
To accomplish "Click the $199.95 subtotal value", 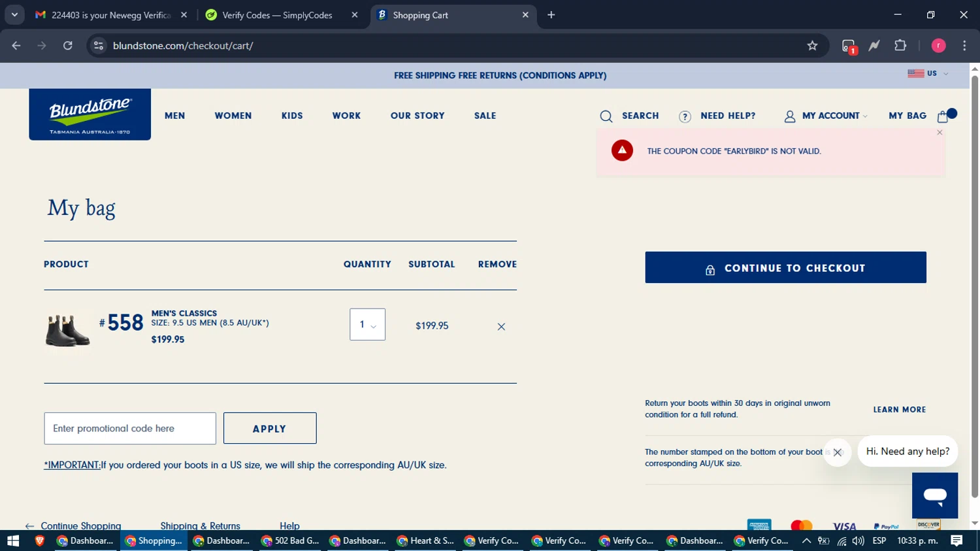I will click(432, 326).
